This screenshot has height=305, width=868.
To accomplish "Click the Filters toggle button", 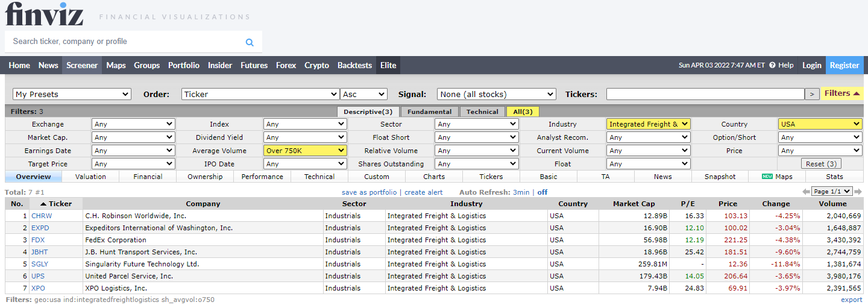I will pos(841,93).
